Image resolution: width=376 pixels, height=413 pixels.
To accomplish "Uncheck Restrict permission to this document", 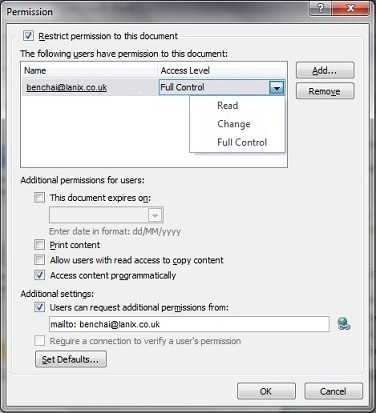I will click(28, 36).
